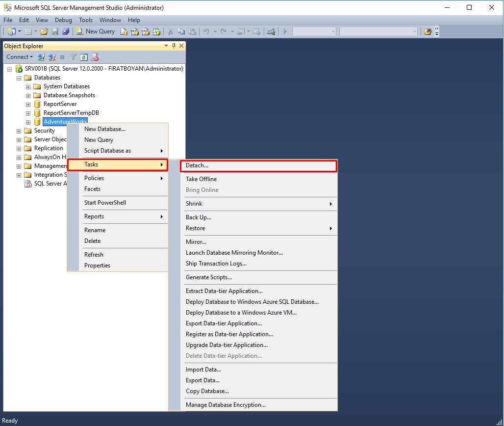Choose Manage Database Encryption... option
504x426 pixels.
[x=259, y=405]
